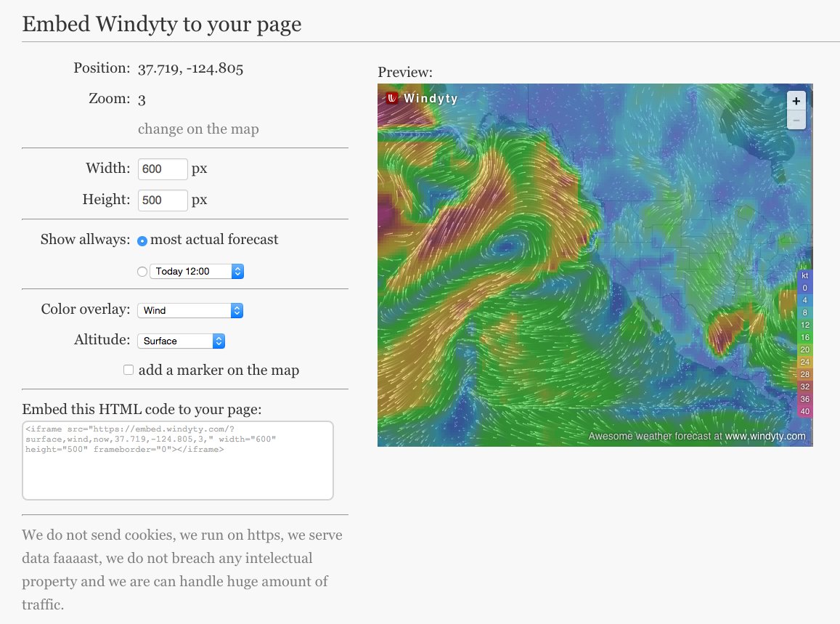The height and width of the screenshot is (624, 840).
Task: Click the 4 kt legend color
Action: click(804, 300)
